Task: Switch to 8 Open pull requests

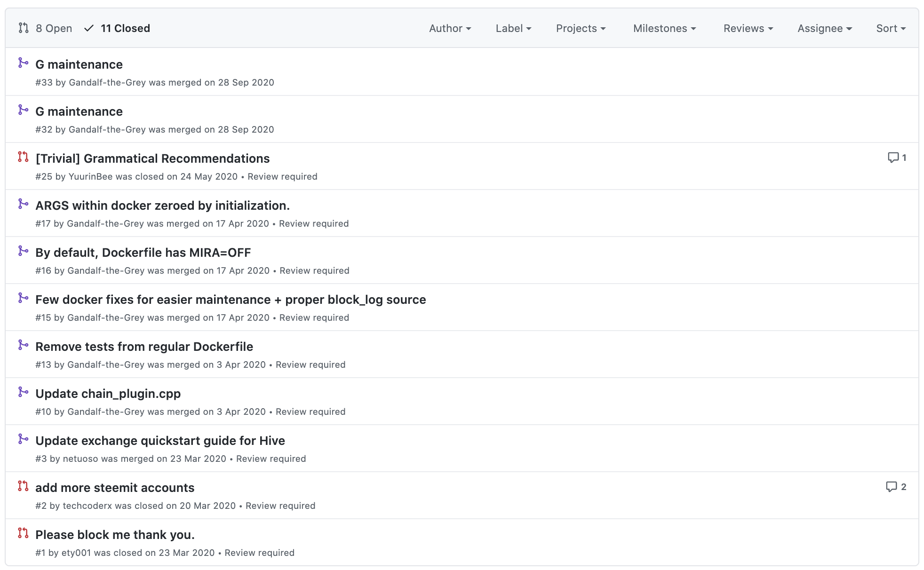Action: click(x=54, y=28)
